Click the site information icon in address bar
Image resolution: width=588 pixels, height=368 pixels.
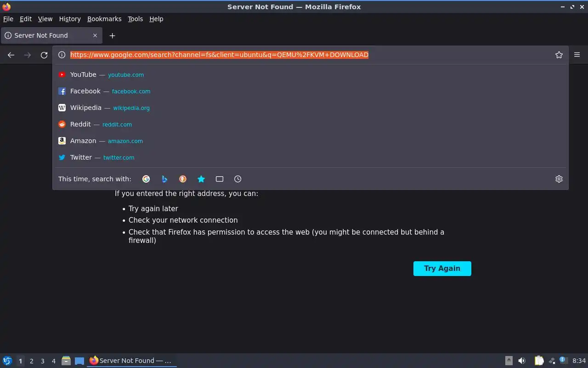coord(62,55)
